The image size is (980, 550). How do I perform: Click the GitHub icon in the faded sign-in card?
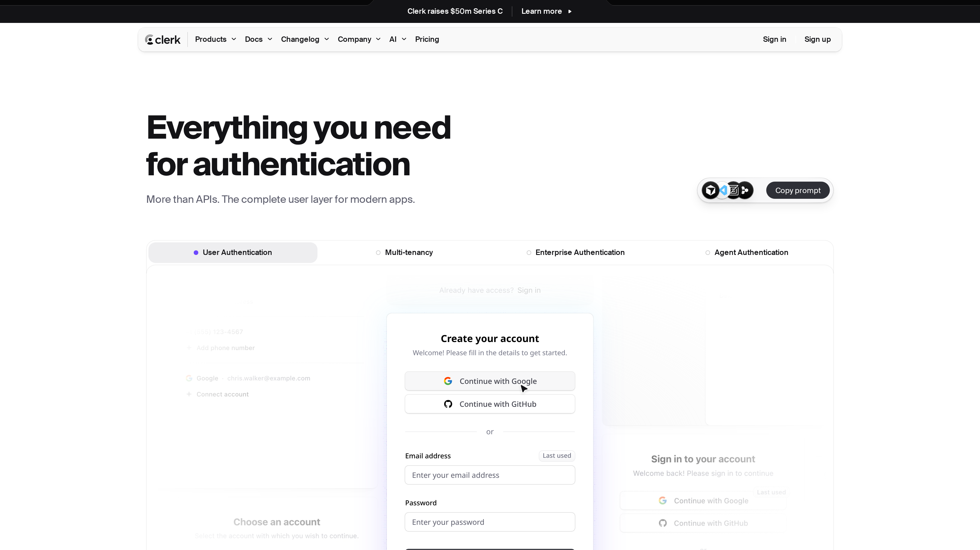pos(663,523)
